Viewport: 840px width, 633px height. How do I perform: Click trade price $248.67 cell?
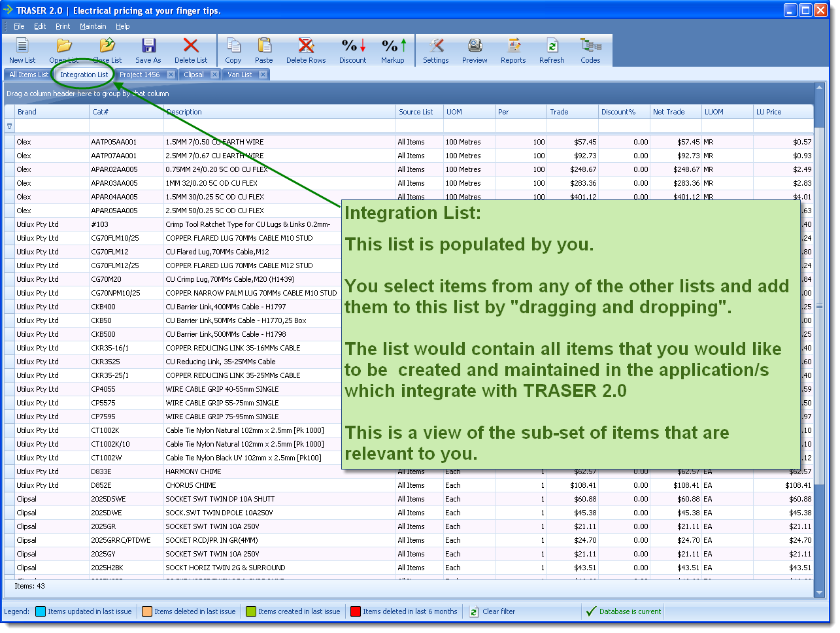click(x=572, y=169)
